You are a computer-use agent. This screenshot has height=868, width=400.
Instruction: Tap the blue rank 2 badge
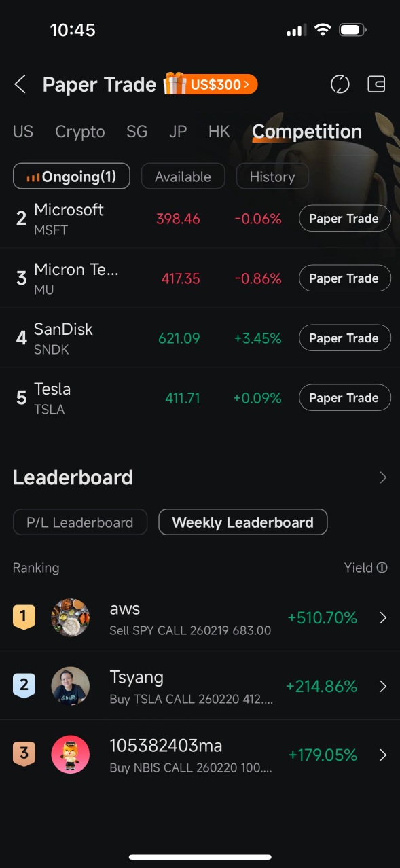point(24,685)
